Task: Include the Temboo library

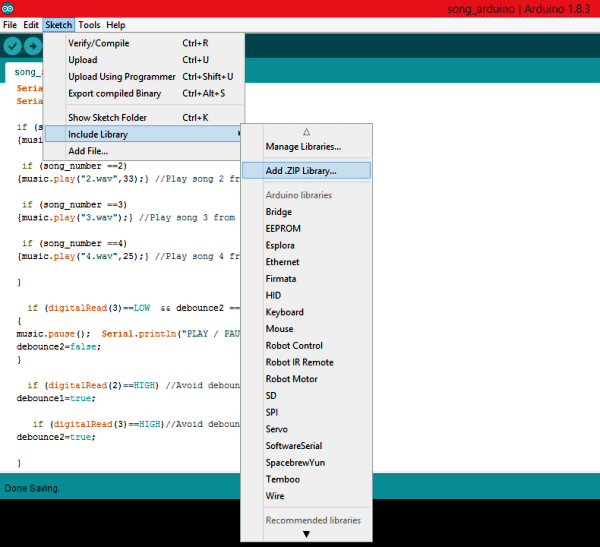Action: [306, 479]
